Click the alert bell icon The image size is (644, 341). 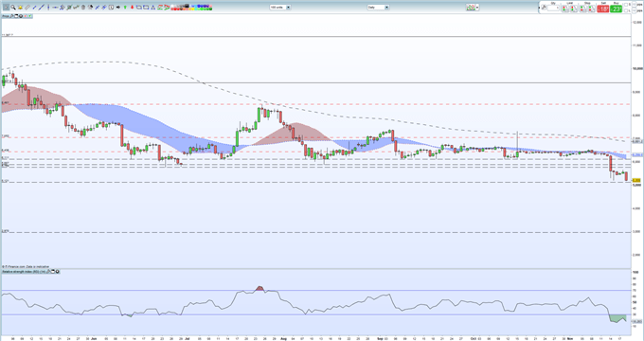[20, 7]
